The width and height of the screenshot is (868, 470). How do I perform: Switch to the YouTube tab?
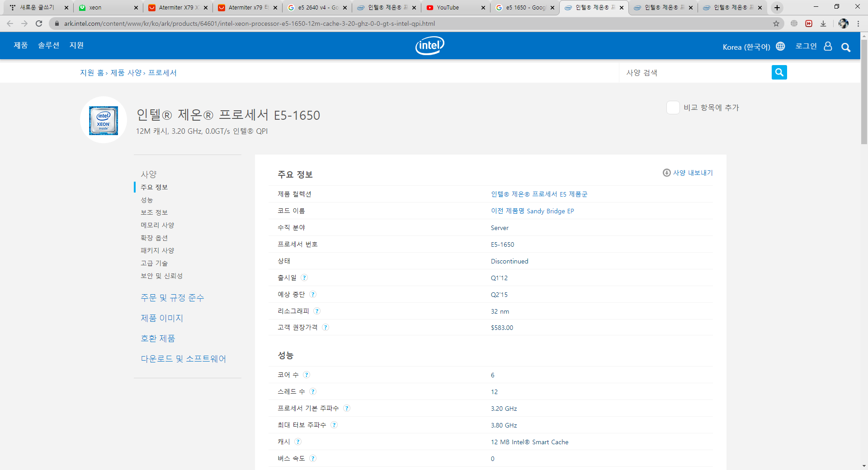[455, 8]
